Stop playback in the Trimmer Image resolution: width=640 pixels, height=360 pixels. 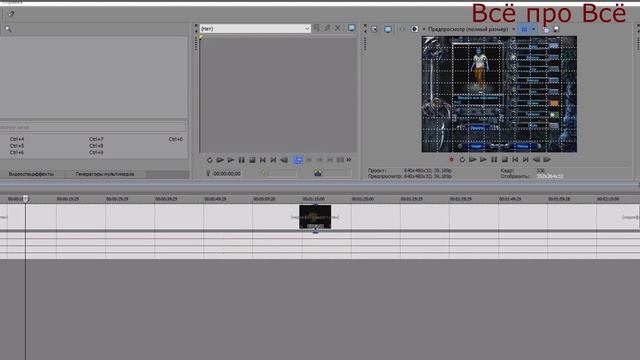click(x=252, y=160)
